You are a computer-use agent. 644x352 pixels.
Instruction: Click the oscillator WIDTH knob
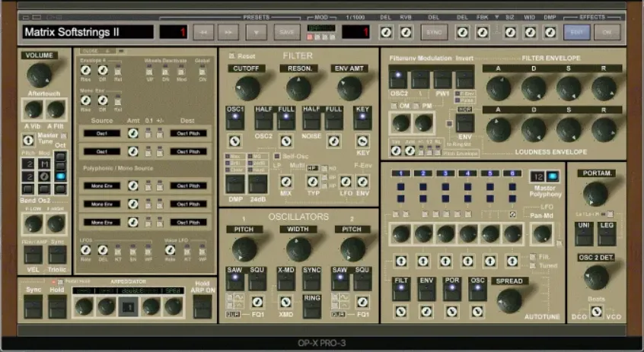click(x=298, y=249)
